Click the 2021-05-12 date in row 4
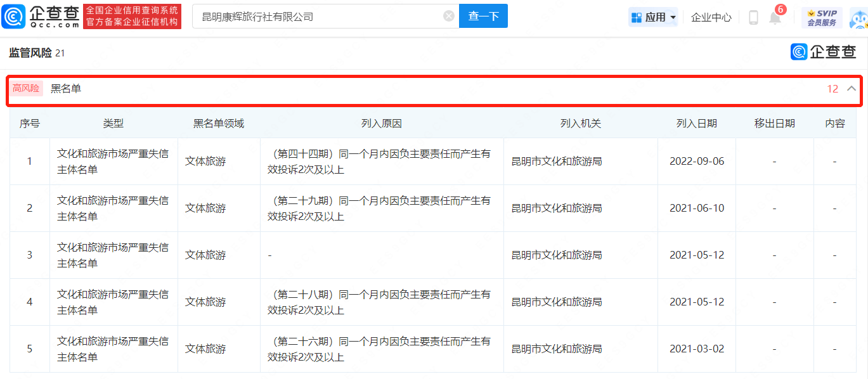868x379 pixels. tap(697, 302)
